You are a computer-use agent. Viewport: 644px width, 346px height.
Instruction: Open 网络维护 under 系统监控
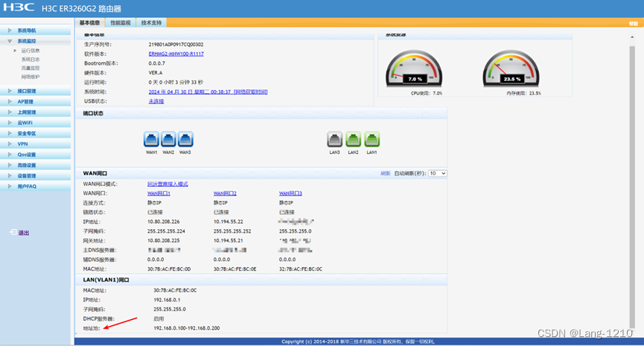pyautogui.click(x=31, y=77)
